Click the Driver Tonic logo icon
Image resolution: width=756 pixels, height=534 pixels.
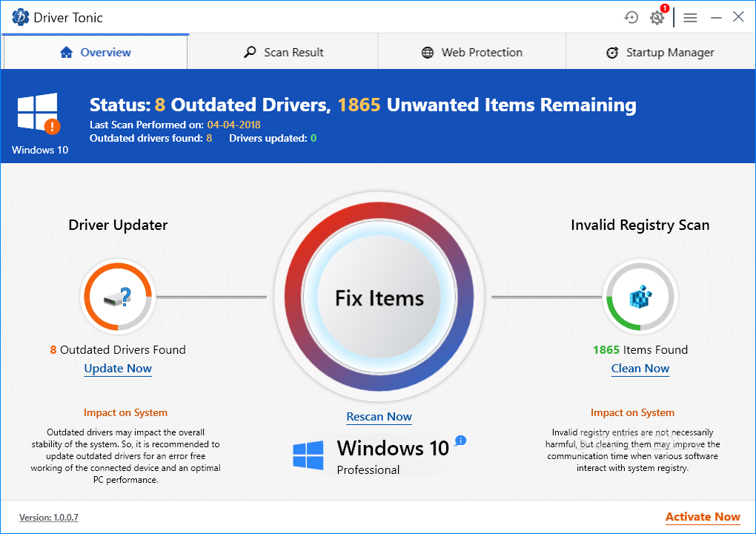click(20, 17)
